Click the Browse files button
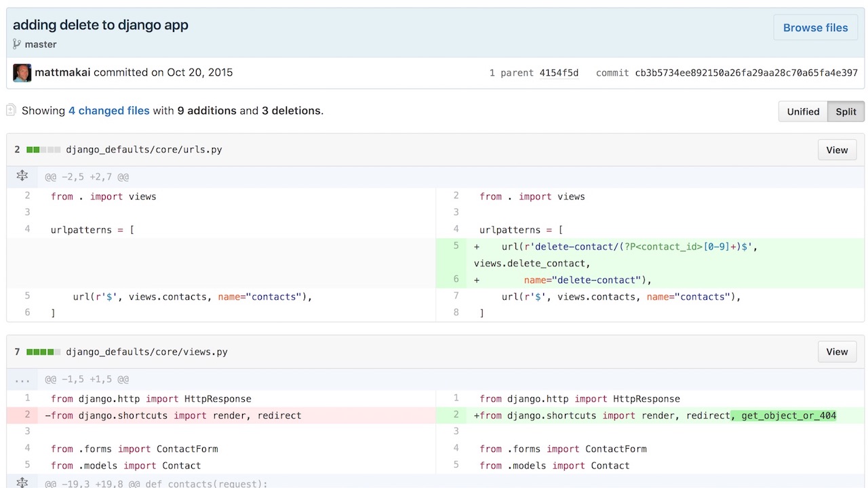Screen dimensions: 868x488 pos(815,28)
